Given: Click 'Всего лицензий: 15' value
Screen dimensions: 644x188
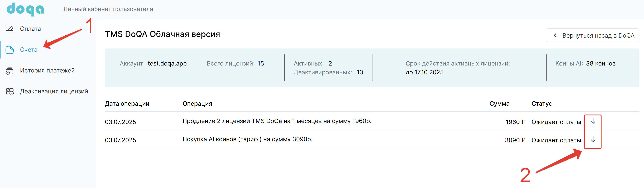Looking at the screenshot, I should pos(260,63).
